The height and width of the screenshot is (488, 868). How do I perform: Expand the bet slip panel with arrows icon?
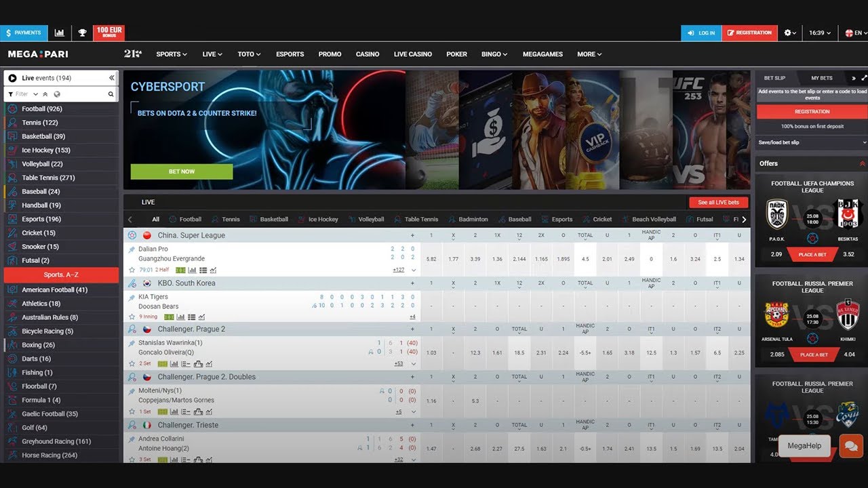pos(864,78)
